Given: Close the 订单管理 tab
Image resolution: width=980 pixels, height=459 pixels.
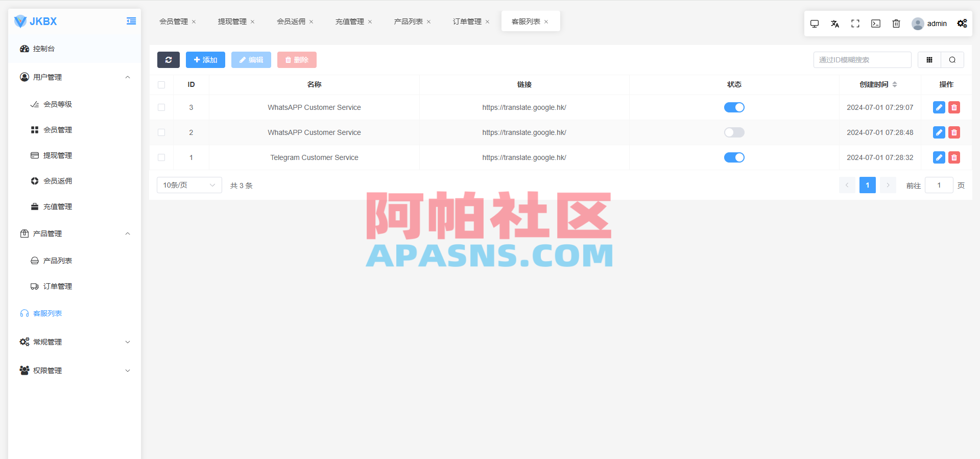Looking at the screenshot, I should tap(487, 21).
